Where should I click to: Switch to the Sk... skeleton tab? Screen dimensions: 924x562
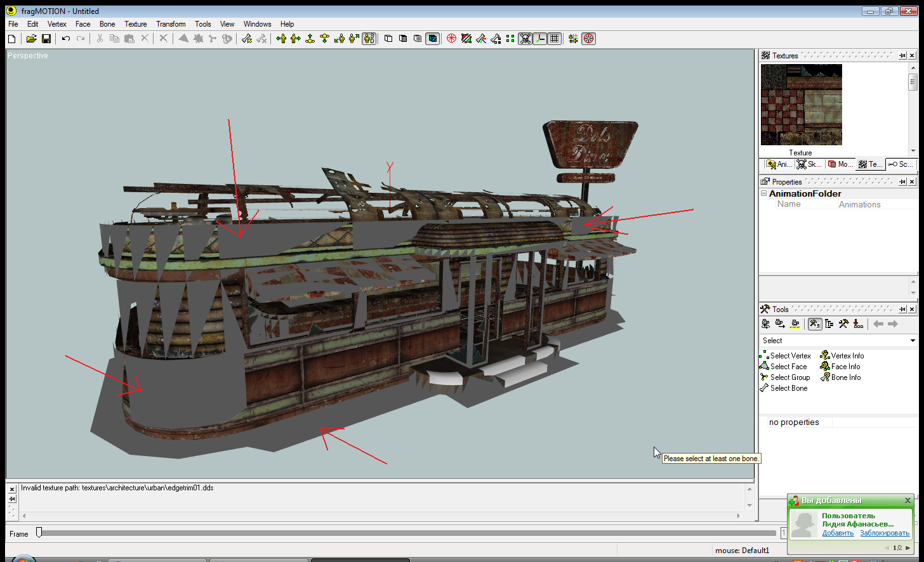click(x=809, y=164)
